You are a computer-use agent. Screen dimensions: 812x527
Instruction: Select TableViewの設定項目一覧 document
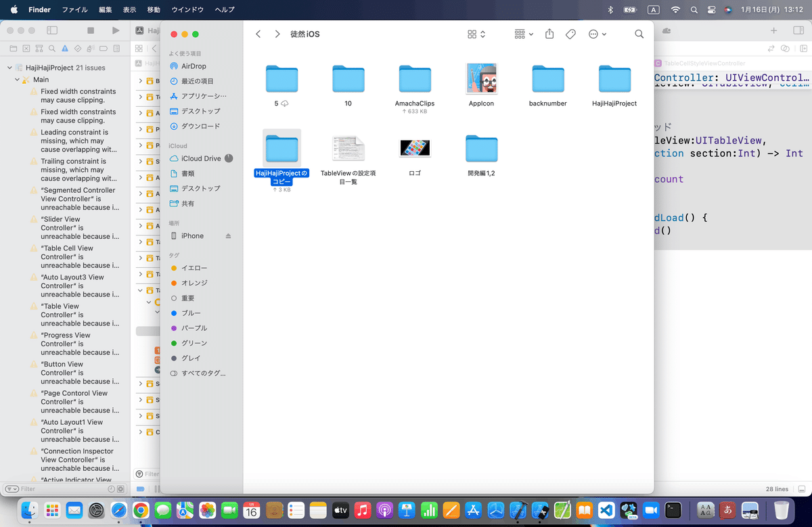coord(348,148)
